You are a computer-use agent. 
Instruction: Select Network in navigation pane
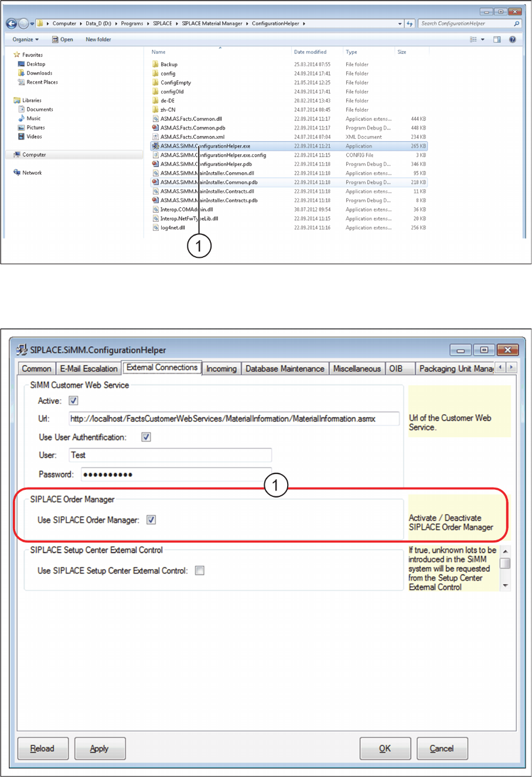coord(28,173)
